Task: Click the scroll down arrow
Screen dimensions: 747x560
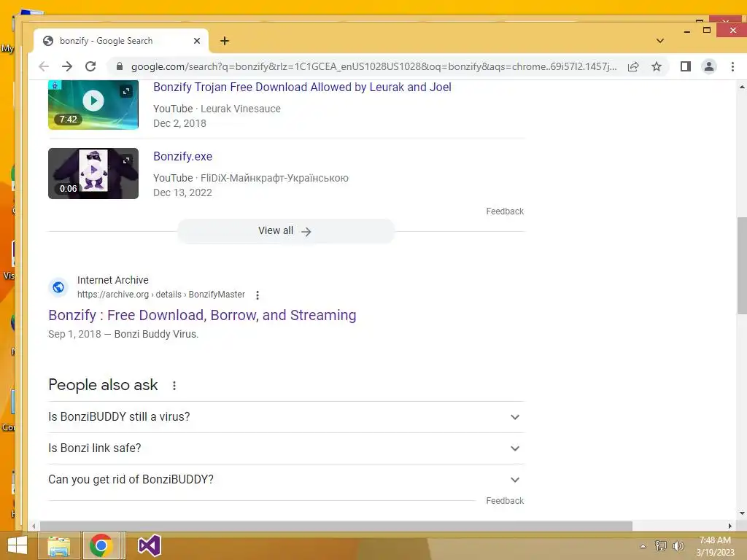Action: point(742,513)
